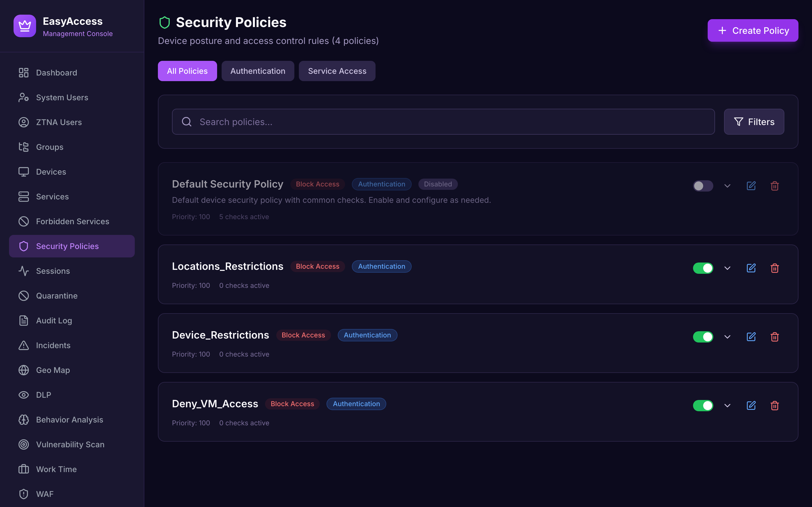812x507 pixels.
Task: Expand the Device_Restrictions policy row
Action: (727, 337)
